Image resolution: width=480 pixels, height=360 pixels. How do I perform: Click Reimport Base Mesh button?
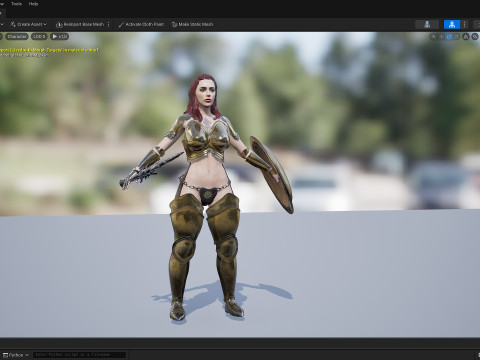pyautogui.click(x=80, y=24)
